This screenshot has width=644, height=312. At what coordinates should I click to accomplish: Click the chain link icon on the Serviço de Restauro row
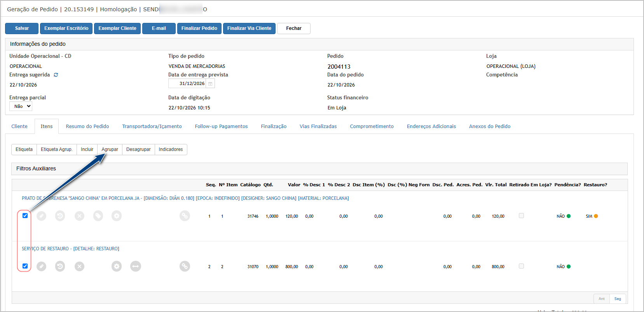click(x=185, y=266)
